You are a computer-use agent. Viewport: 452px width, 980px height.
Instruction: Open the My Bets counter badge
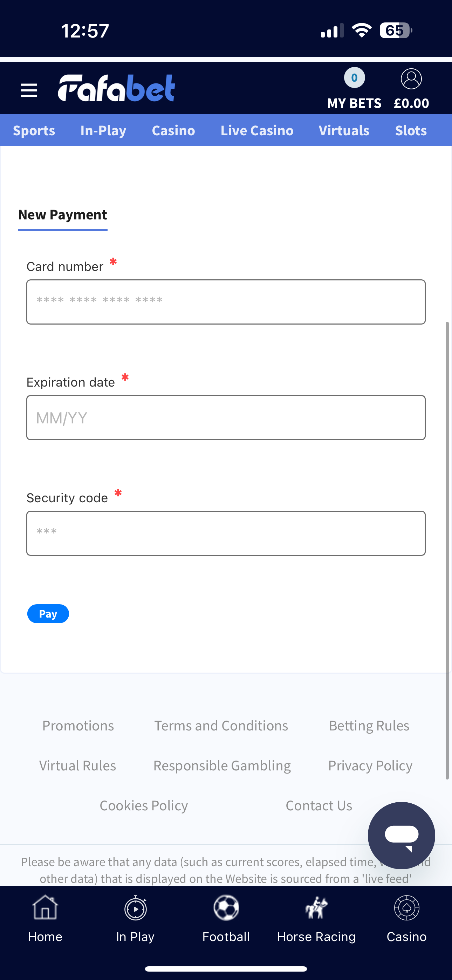[354, 78]
